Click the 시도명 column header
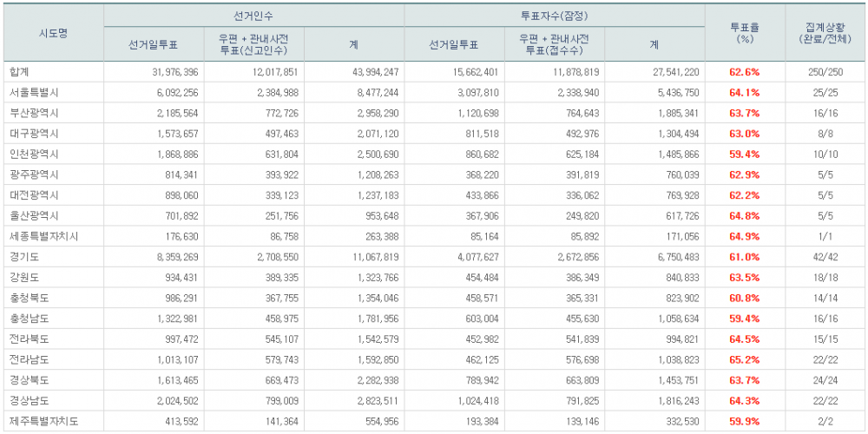The image size is (868, 434). tap(53, 33)
